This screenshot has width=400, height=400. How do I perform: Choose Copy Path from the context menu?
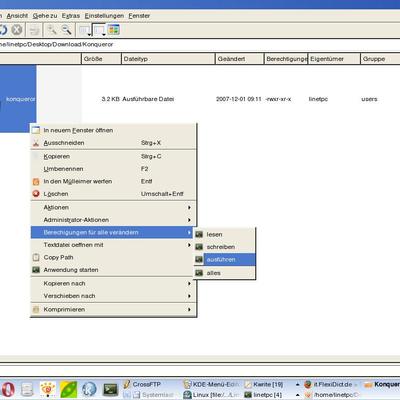(113, 257)
